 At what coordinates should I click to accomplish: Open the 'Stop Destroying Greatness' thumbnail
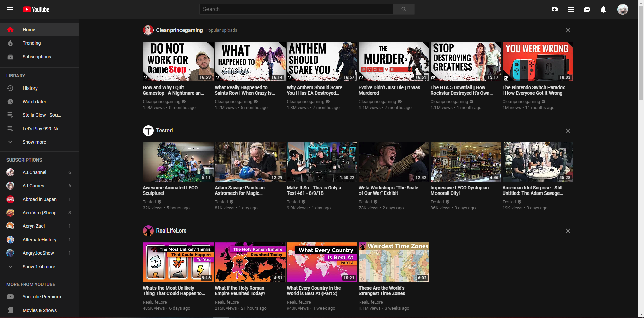(x=466, y=62)
